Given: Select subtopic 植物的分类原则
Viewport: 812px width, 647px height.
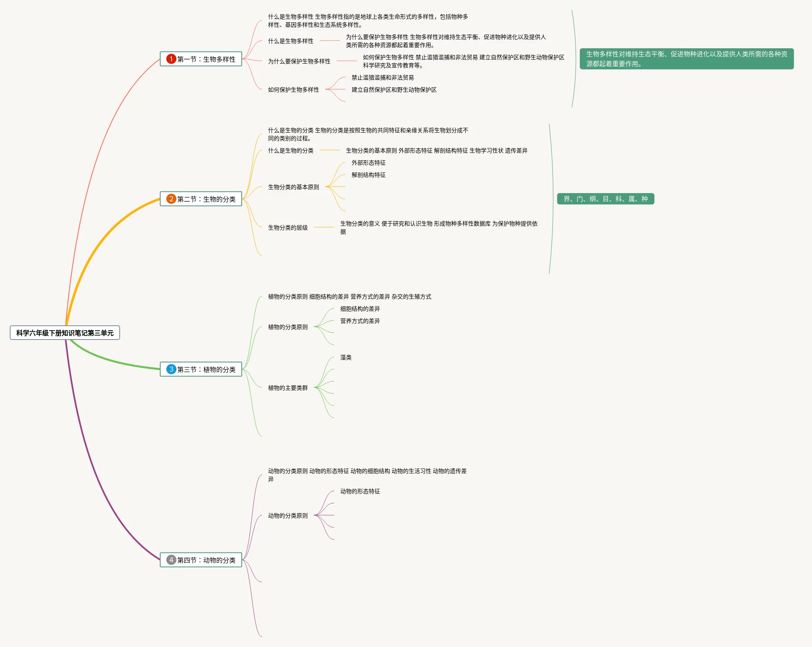Looking at the screenshot, I should (288, 327).
